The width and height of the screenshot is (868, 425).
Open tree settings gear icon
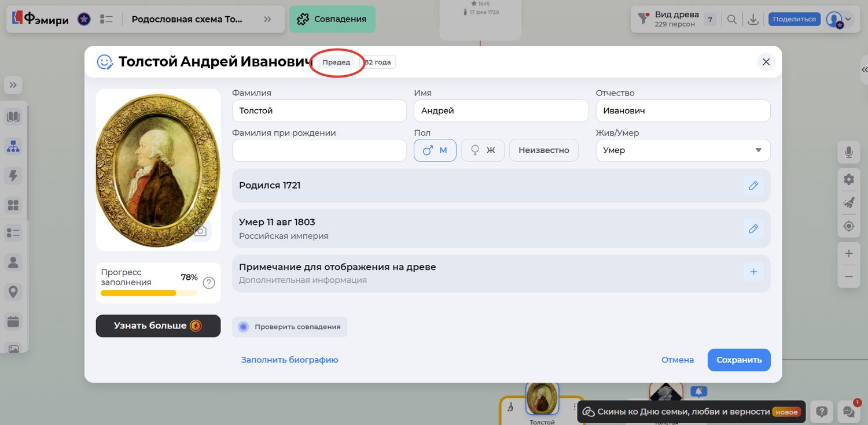point(849,180)
